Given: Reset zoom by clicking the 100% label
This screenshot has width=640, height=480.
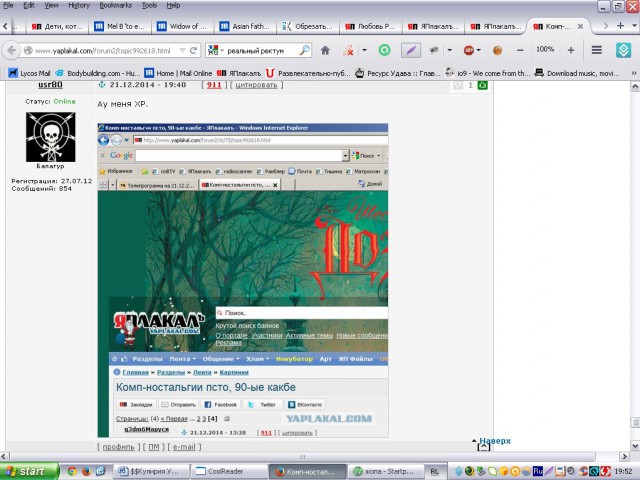Looking at the screenshot, I should tap(545, 49).
